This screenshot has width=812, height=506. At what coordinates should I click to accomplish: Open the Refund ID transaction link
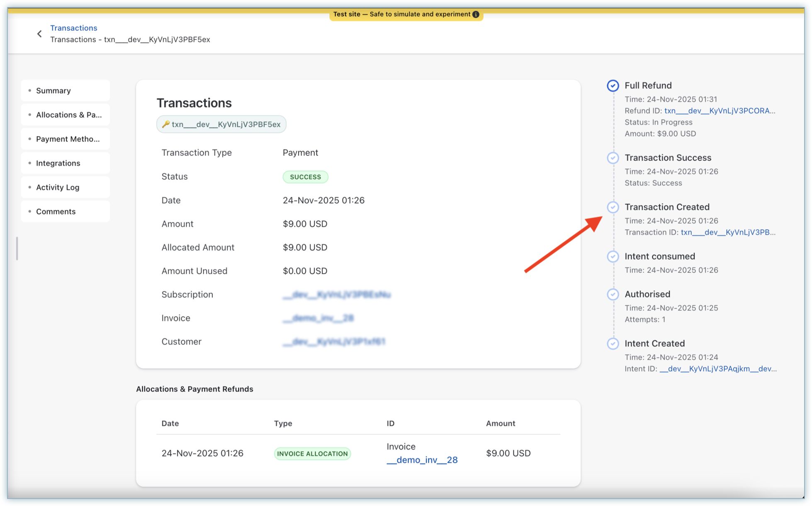point(720,111)
